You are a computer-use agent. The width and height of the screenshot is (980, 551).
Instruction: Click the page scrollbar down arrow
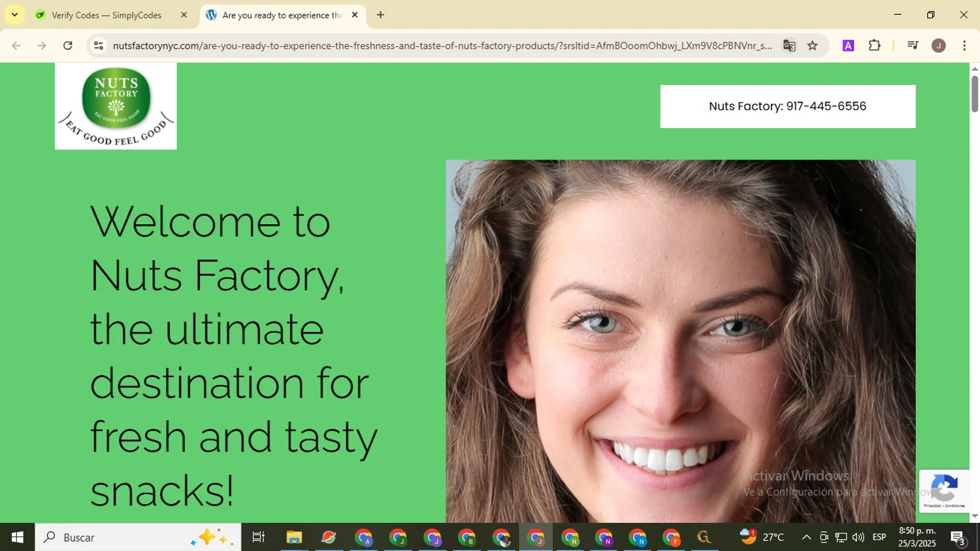point(975,516)
